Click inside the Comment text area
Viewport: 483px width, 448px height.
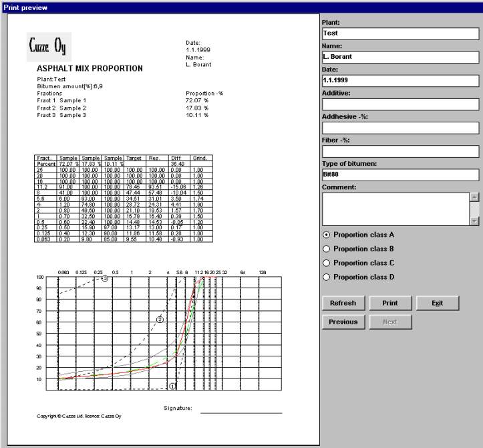pyautogui.click(x=395, y=209)
